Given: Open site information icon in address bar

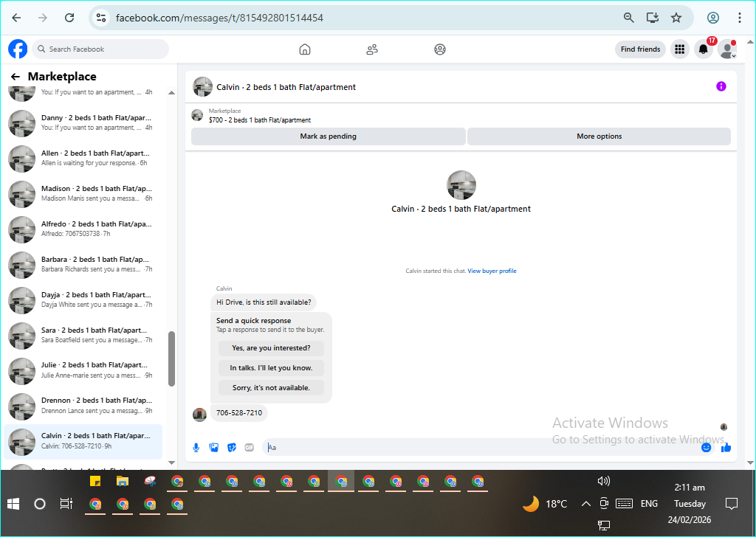Looking at the screenshot, I should coord(100,18).
